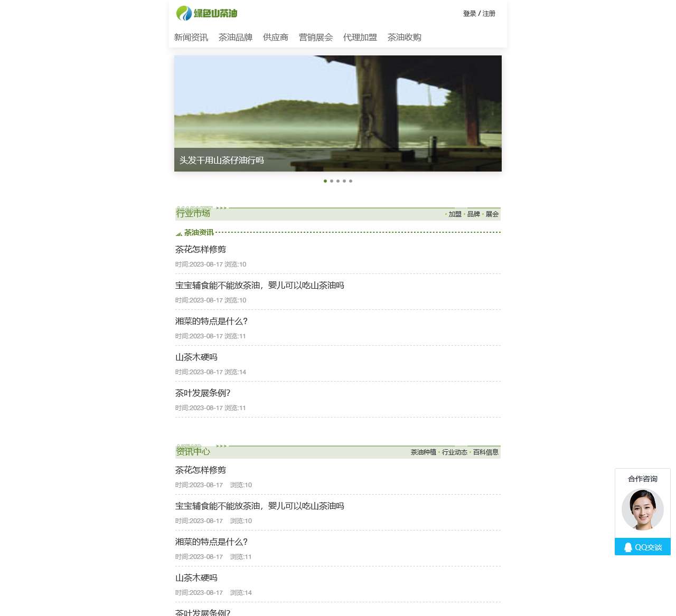Viewport: 676px width, 616px height.
Task: Go to 新闻资讯 menu item
Action: pos(191,37)
